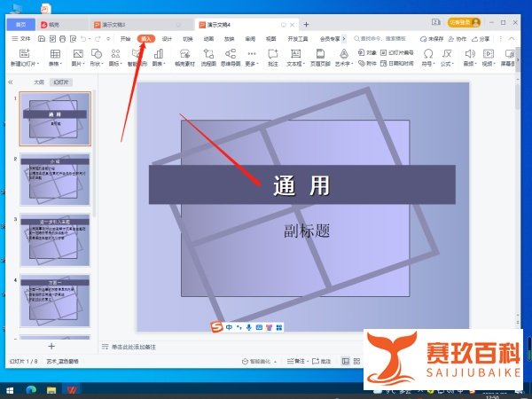The width and height of the screenshot is (532, 399).
Task: Switch to normal view icon in status bar
Action: 346,361
